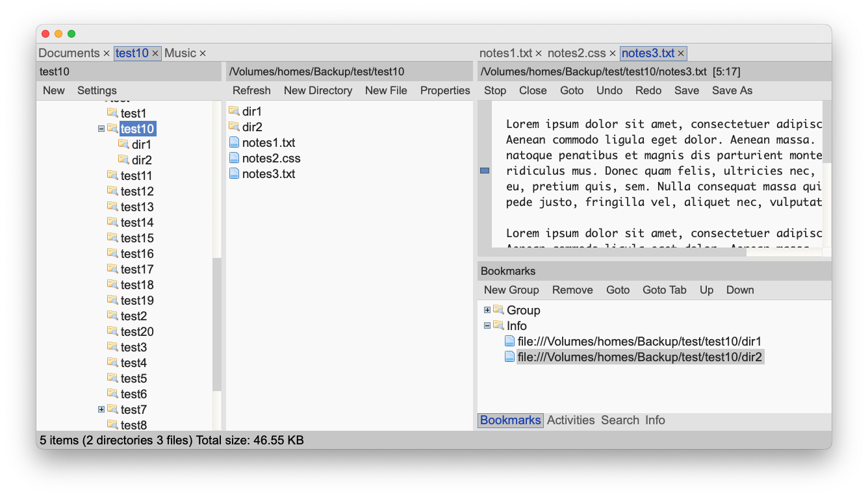
Task: Click Save in the editor toolbar
Action: click(687, 90)
